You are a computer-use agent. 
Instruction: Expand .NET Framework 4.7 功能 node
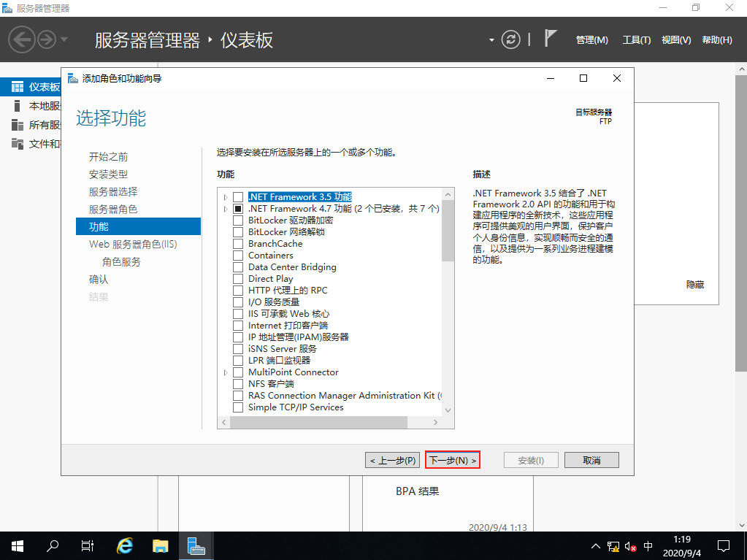[226, 209]
